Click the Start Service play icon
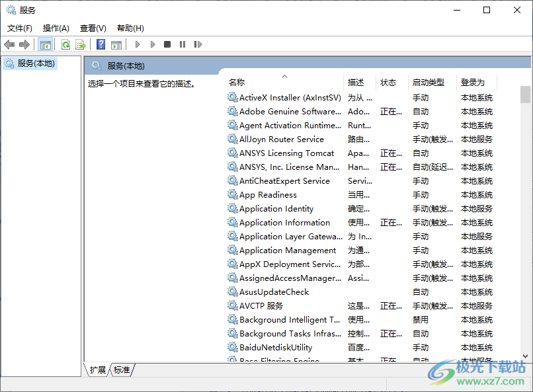Viewport: 533px width, 392px height. (x=137, y=44)
